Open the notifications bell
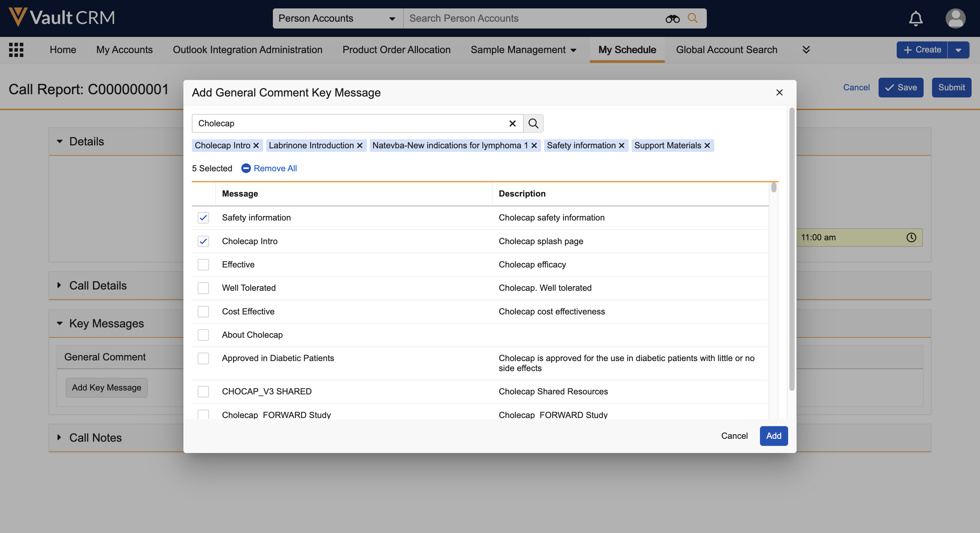This screenshot has height=533, width=980. click(x=916, y=18)
